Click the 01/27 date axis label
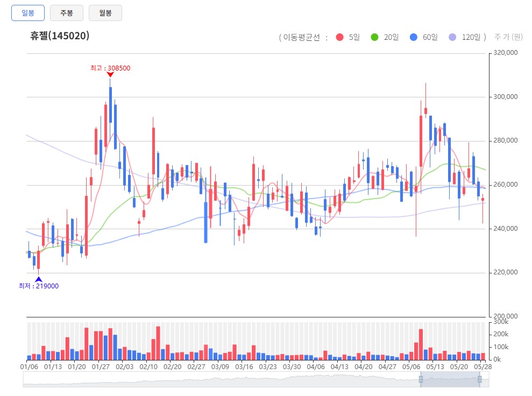The image size is (532, 396). (x=101, y=367)
